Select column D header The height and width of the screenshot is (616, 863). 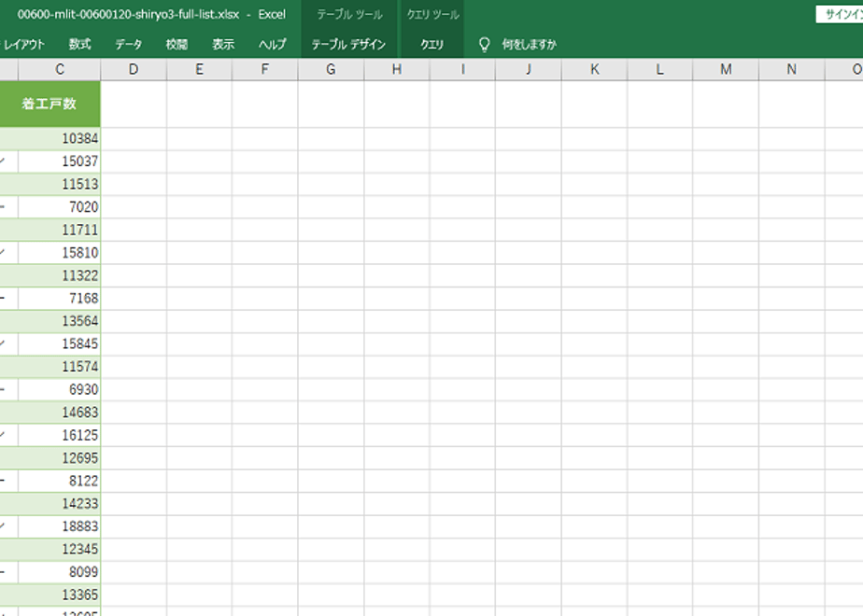134,69
